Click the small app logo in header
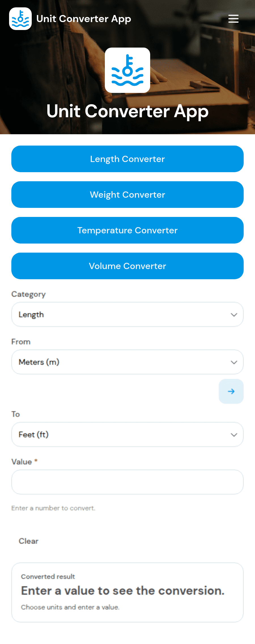The image size is (255, 644). [20, 19]
